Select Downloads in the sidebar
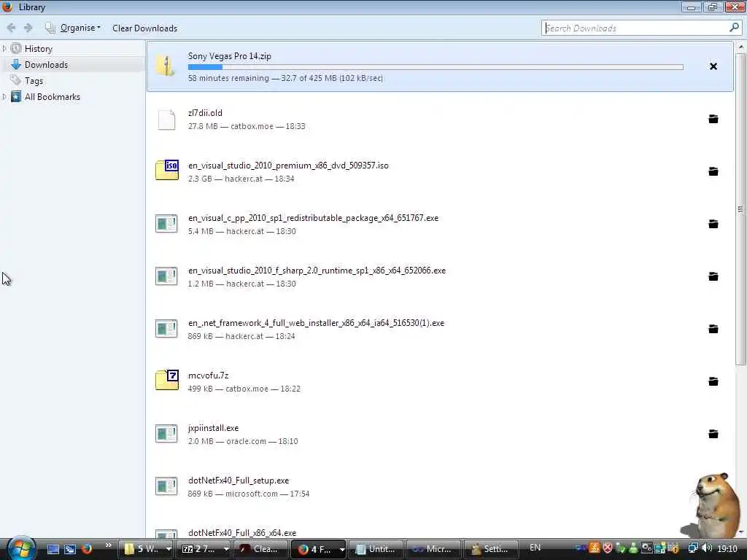 (46, 65)
